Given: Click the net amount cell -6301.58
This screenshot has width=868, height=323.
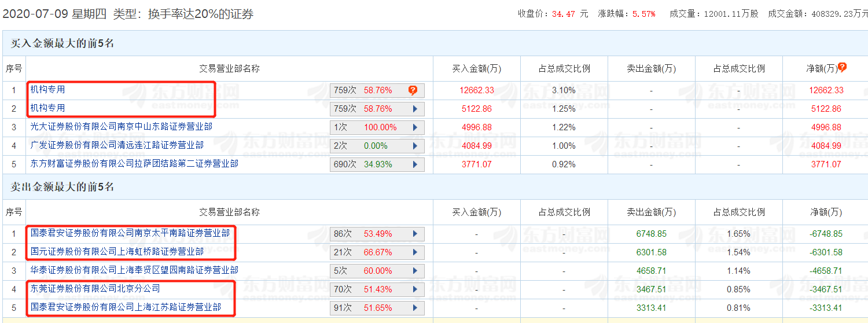Looking at the screenshot, I should click(x=825, y=252).
